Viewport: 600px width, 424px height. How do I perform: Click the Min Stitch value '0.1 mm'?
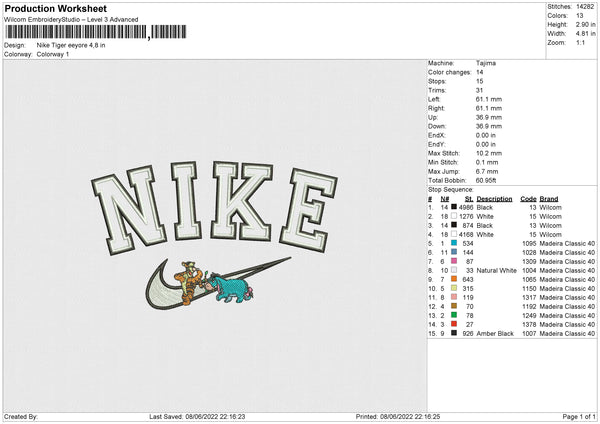coord(487,162)
